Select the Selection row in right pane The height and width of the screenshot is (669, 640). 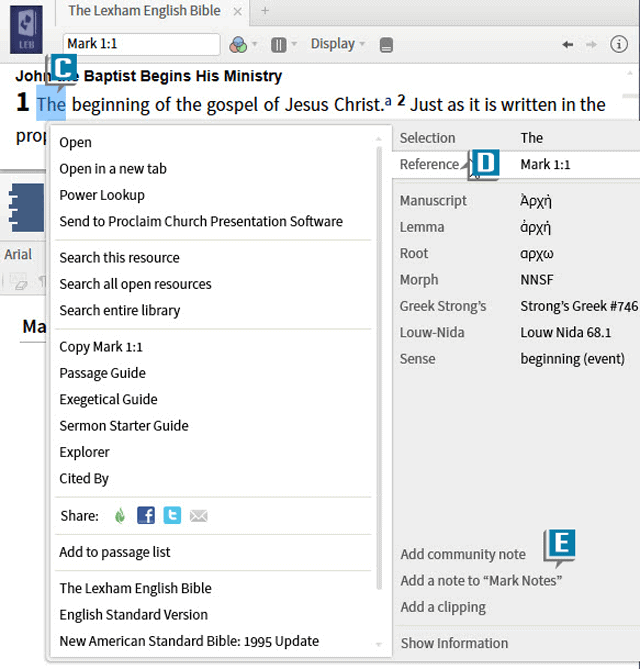pyautogui.click(x=516, y=138)
